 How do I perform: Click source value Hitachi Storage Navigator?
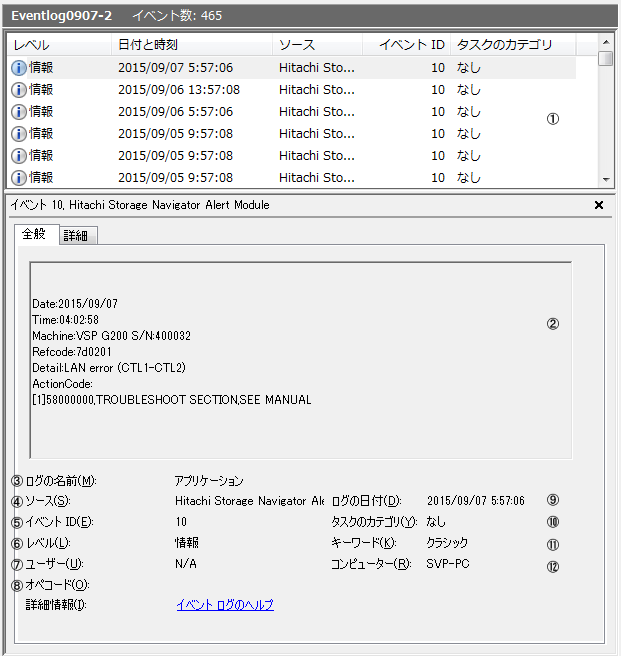click(x=249, y=501)
